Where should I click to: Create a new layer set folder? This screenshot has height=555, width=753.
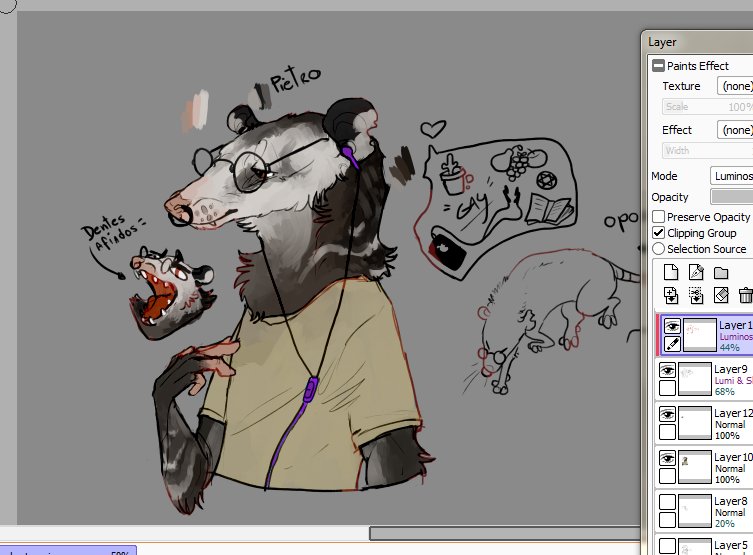point(721,273)
